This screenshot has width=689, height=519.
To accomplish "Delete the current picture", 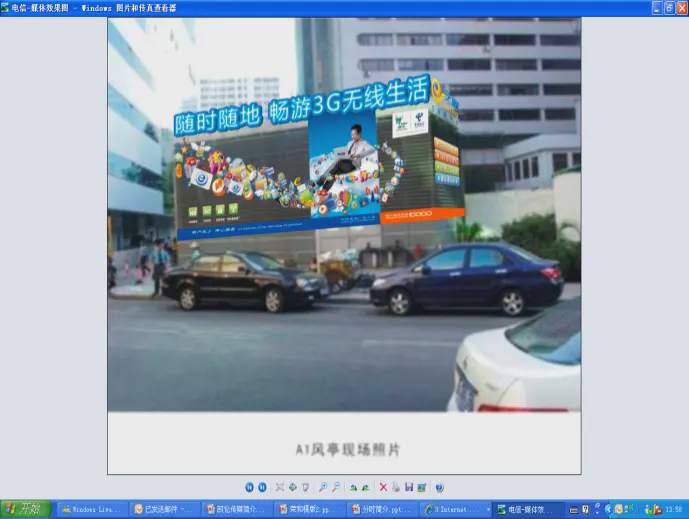I will click(x=383, y=487).
